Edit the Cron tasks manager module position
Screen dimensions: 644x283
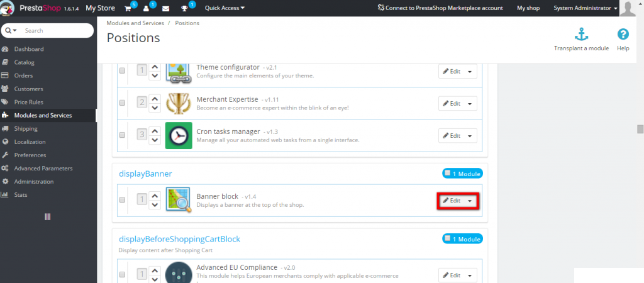point(452,136)
